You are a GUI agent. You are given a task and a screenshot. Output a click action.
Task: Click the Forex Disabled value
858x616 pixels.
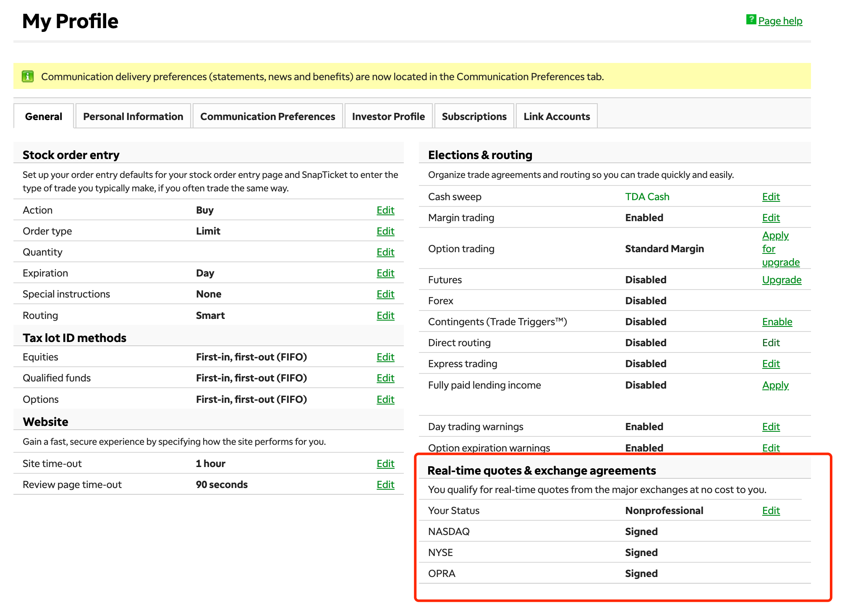pos(646,301)
